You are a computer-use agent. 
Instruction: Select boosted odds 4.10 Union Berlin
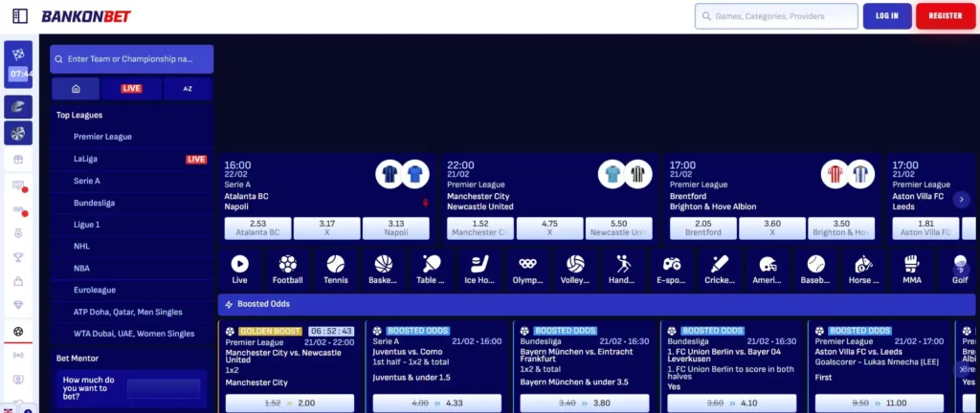pyautogui.click(x=732, y=403)
